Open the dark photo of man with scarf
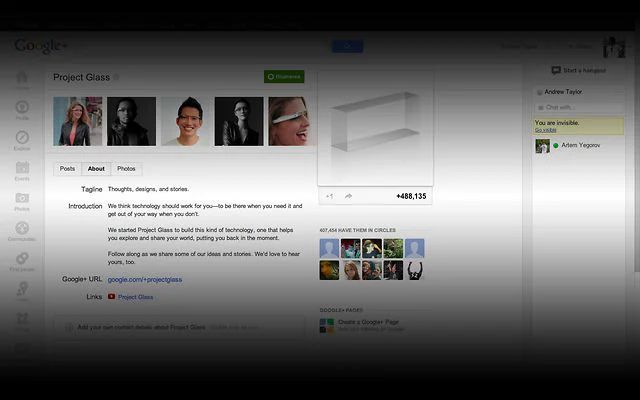 131,121
